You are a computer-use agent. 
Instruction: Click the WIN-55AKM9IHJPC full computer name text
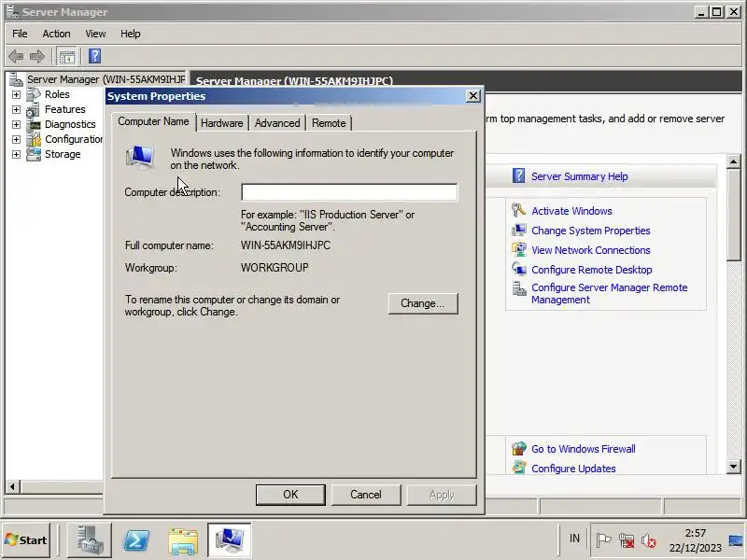click(x=286, y=245)
